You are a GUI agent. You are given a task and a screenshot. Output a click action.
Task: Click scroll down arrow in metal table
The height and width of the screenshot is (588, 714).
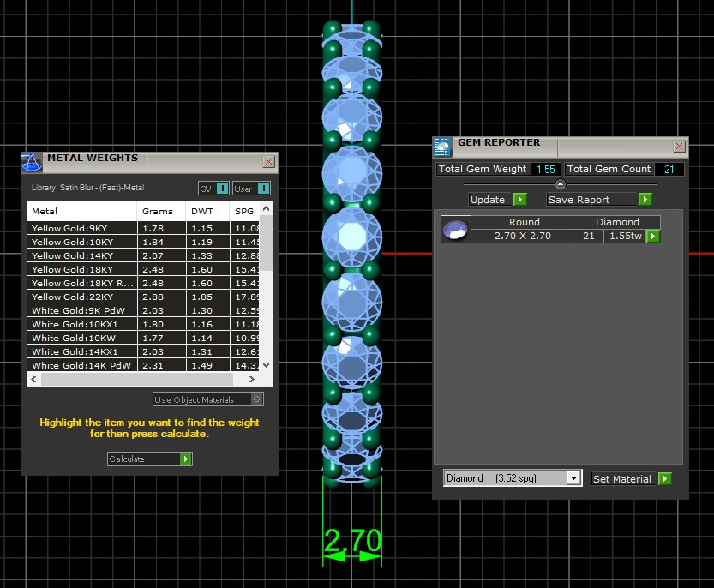267,365
